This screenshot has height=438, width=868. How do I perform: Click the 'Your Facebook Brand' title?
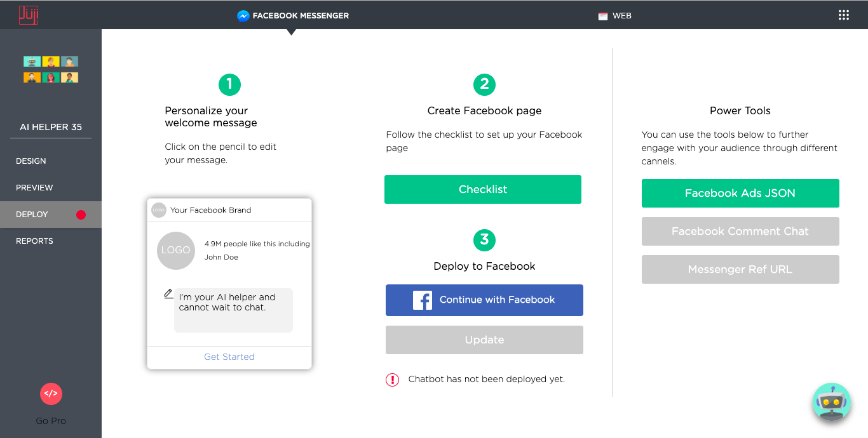211,210
